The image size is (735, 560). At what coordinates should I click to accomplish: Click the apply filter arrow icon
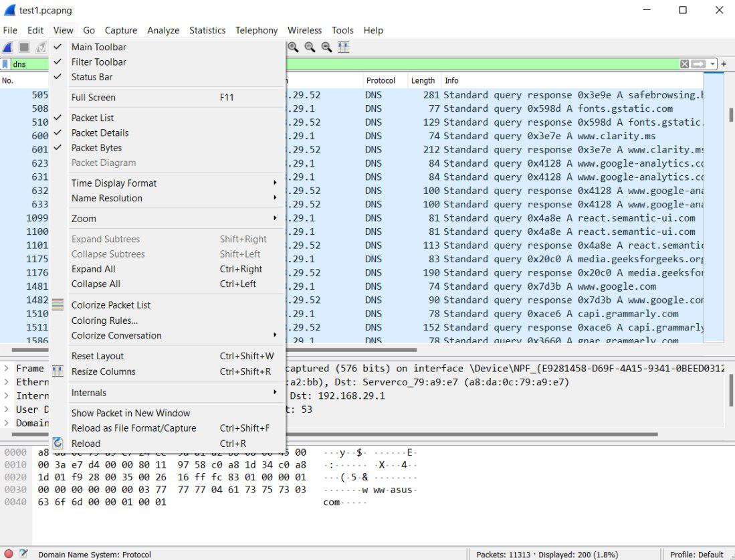(698, 64)
